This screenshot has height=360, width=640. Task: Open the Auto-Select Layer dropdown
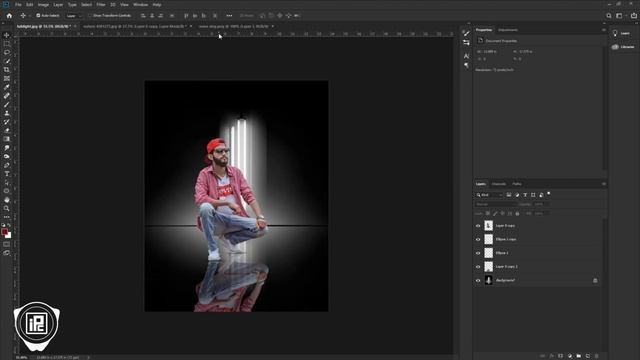pyautogui.click(x=73, y=16)
